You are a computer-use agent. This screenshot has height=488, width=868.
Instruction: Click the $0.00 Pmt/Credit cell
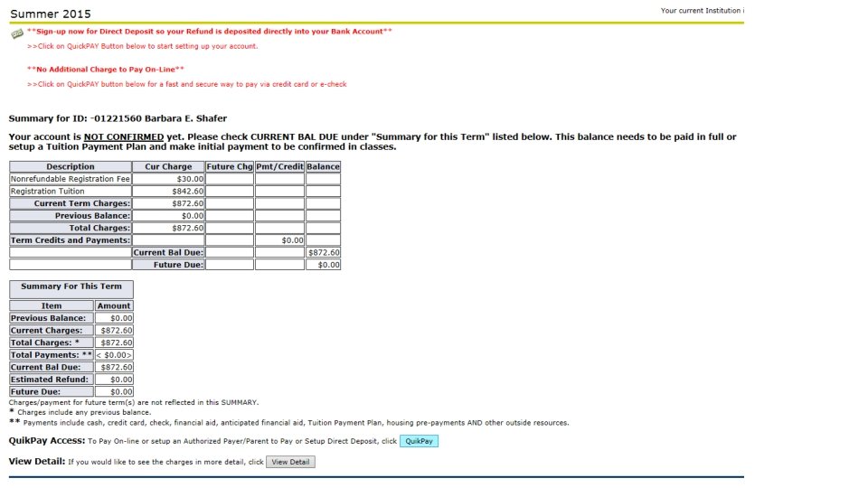click(279, 240)
